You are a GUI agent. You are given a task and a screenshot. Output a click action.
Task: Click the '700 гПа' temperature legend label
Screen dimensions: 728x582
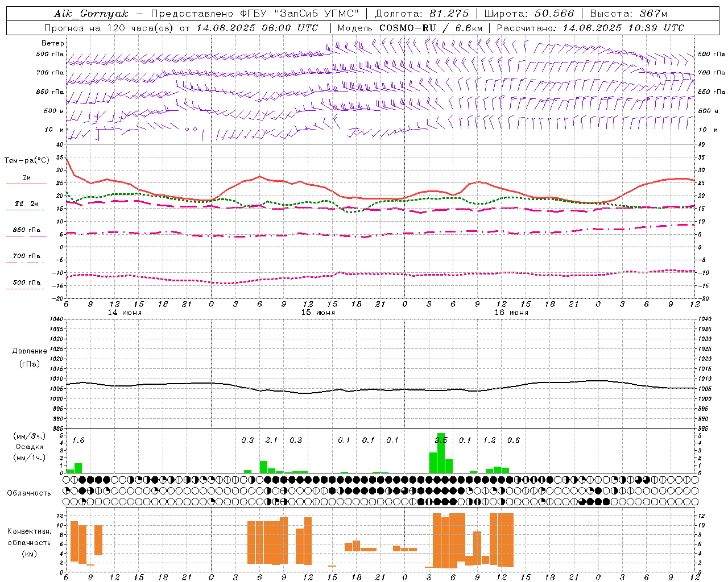coord(27,256)
